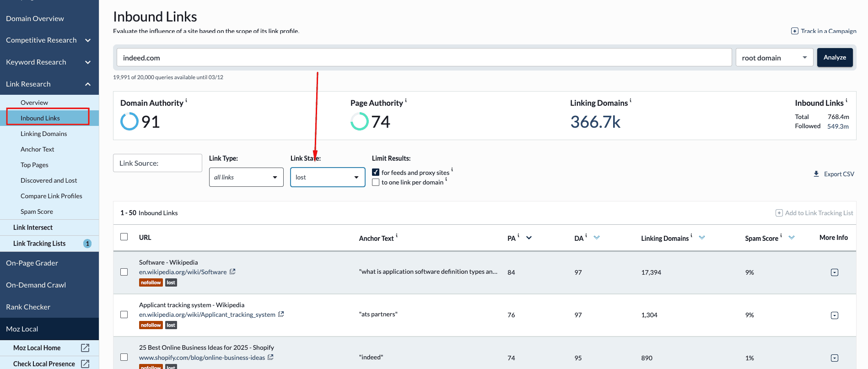Open the en.wikipedia.org/wiki/Software link
Screen dimensions: 868x369
coord(183,272)
